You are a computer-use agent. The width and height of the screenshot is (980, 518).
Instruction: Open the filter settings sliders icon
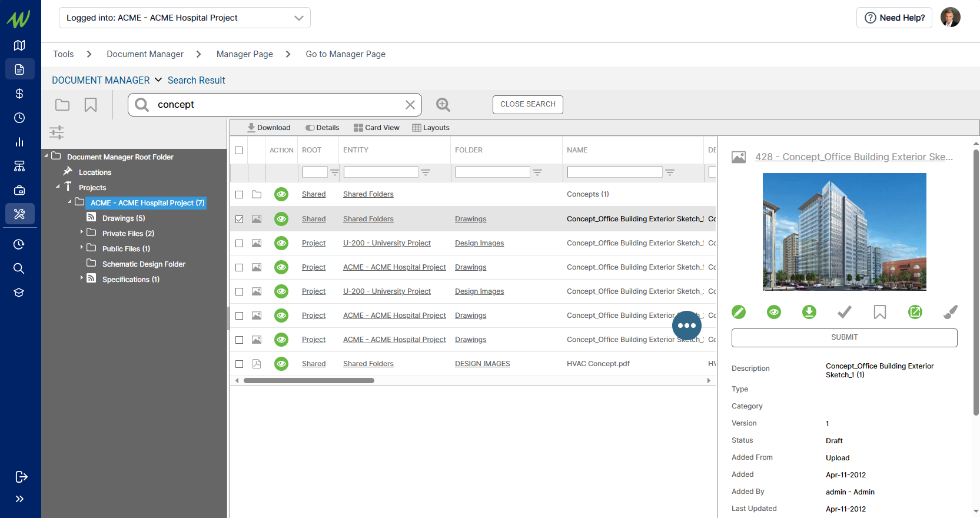point(57,132)
